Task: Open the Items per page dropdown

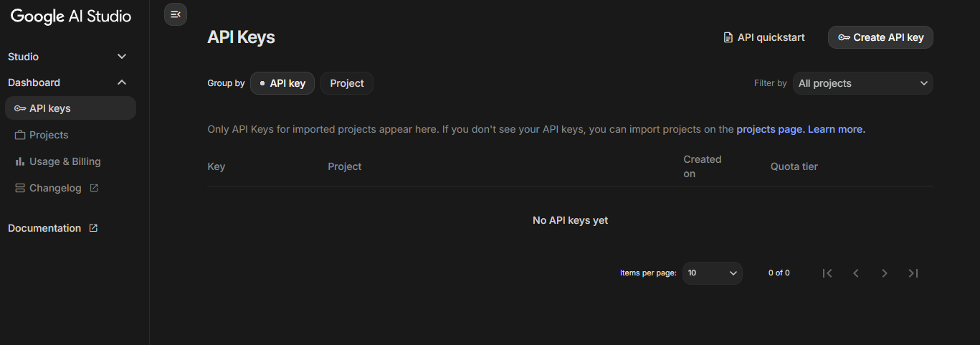Action: click(712, 273)
